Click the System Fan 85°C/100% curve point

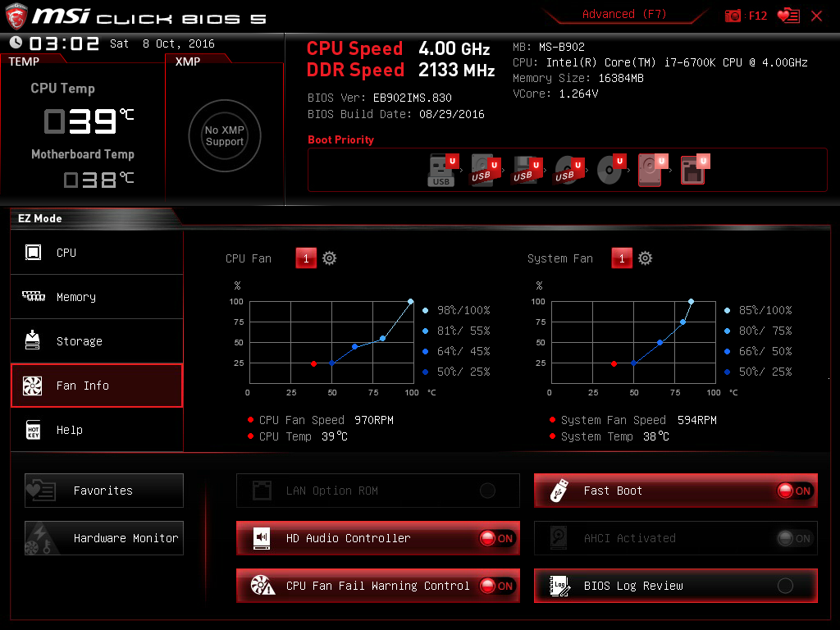(691, 302)
